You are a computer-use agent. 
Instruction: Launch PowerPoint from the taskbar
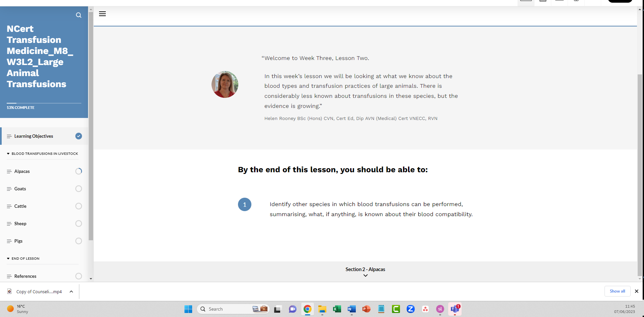point(367,309)
